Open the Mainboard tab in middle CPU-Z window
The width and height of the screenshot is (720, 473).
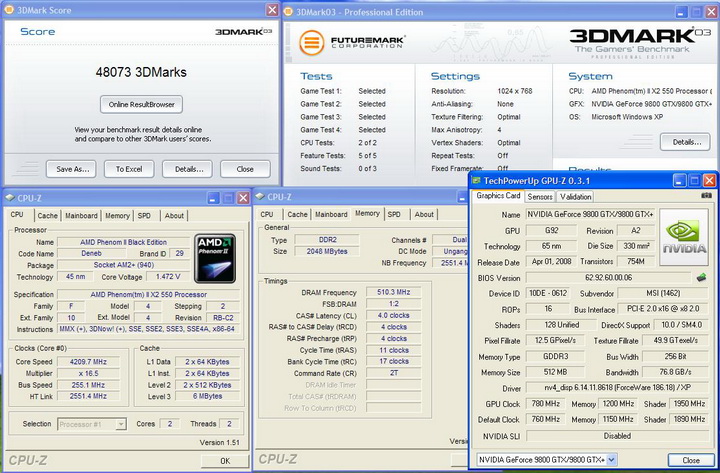coord(331,214)
